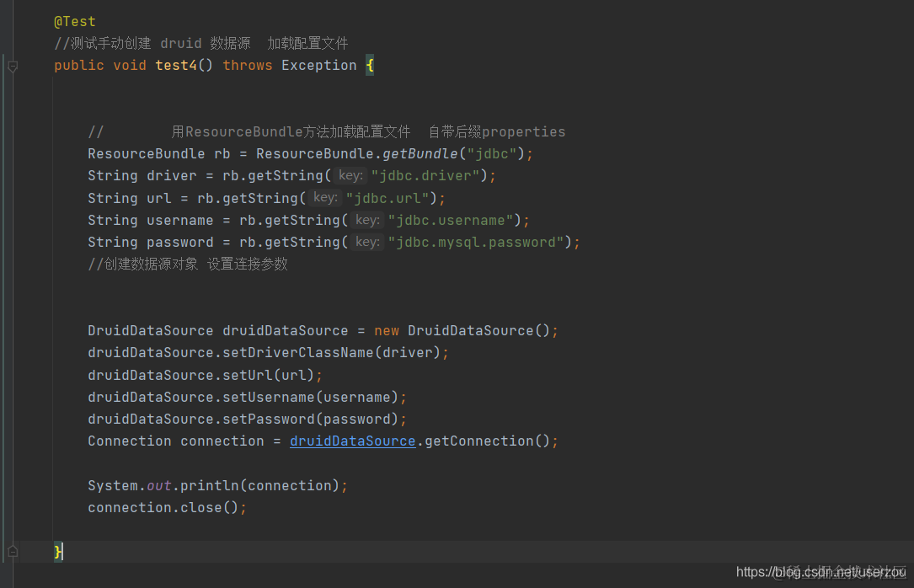Click setUsername(username) call
The height and width of the screenshot is (588, 914).
311,398
